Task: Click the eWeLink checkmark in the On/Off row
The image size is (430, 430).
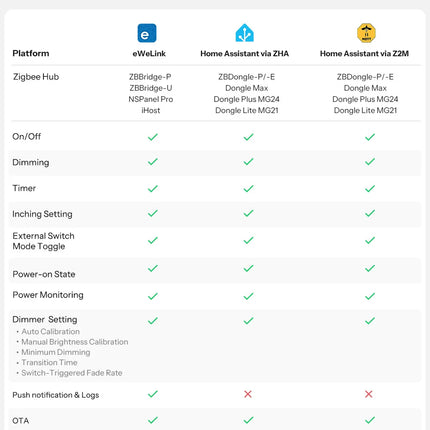Action: (x=153, y=137)
